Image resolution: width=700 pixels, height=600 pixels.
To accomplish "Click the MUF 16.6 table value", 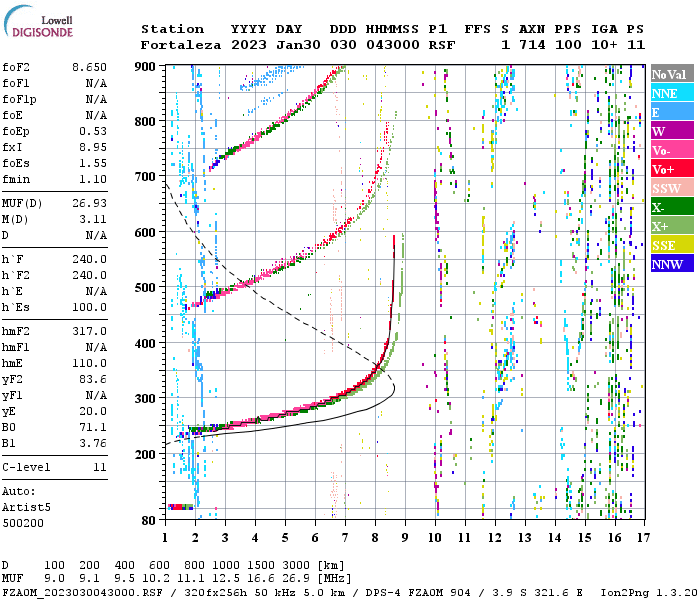I will click(x=261, y=578).
